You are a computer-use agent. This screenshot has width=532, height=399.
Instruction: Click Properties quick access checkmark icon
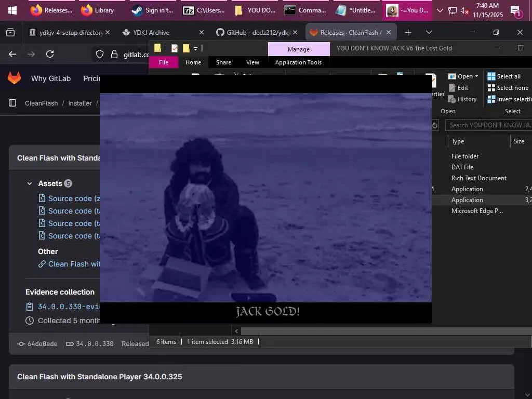175,48
